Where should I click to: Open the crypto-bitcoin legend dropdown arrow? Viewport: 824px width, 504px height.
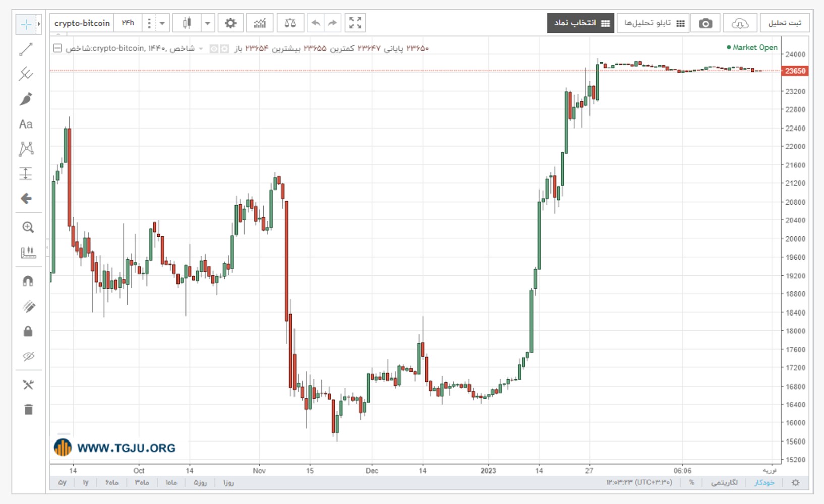click(x=201, y=49)
